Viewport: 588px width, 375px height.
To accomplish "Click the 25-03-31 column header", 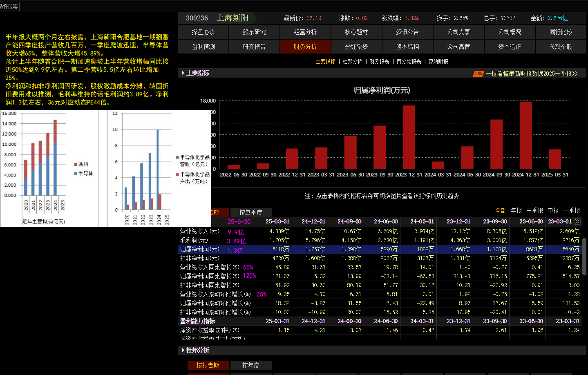I will [277, 221].
